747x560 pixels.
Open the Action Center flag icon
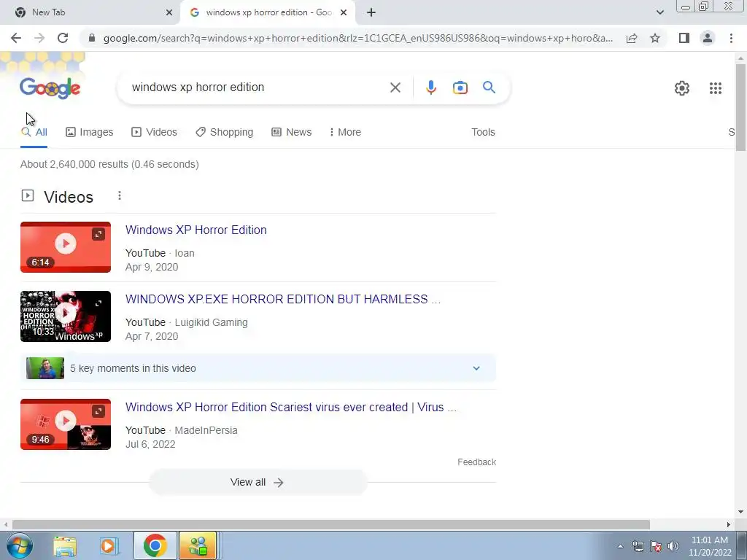656,546
